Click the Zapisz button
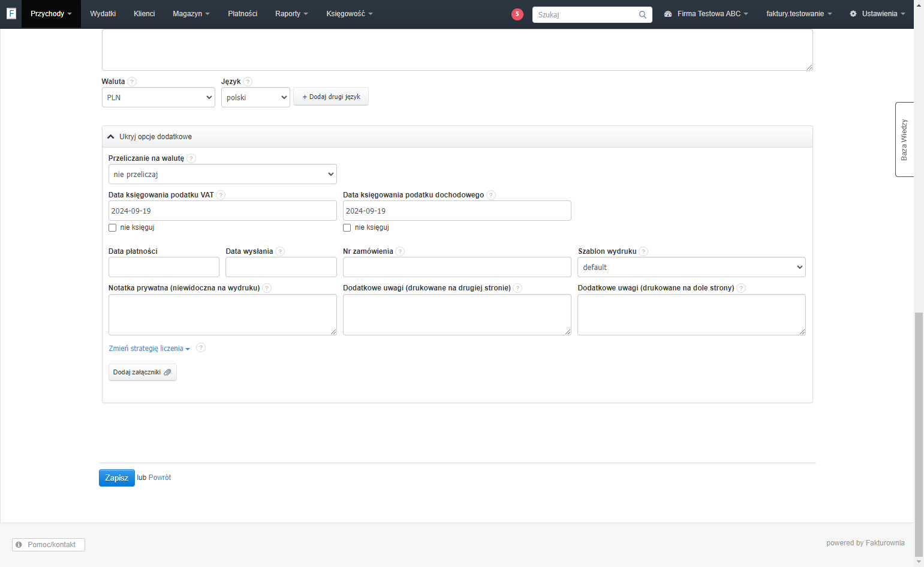Viewport: 924px width, 567px height. [117, 478]
